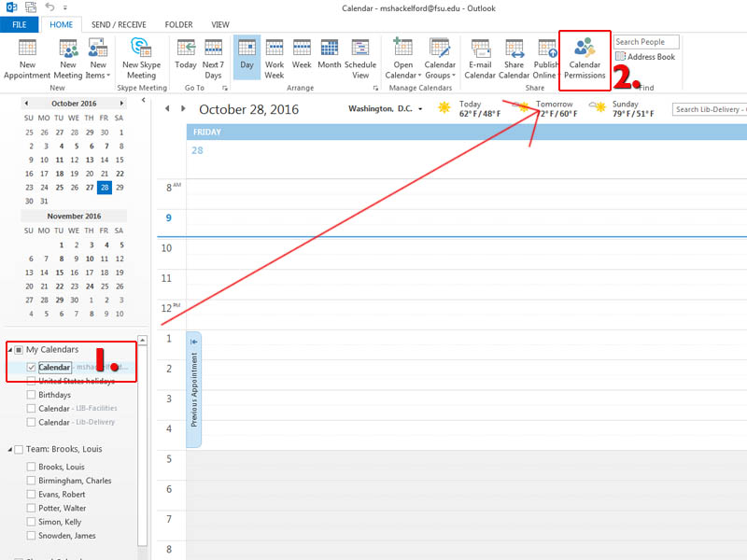The image size is (747, 560).
Task: Start a New Skype Meeting
Action: coord(141,59)
